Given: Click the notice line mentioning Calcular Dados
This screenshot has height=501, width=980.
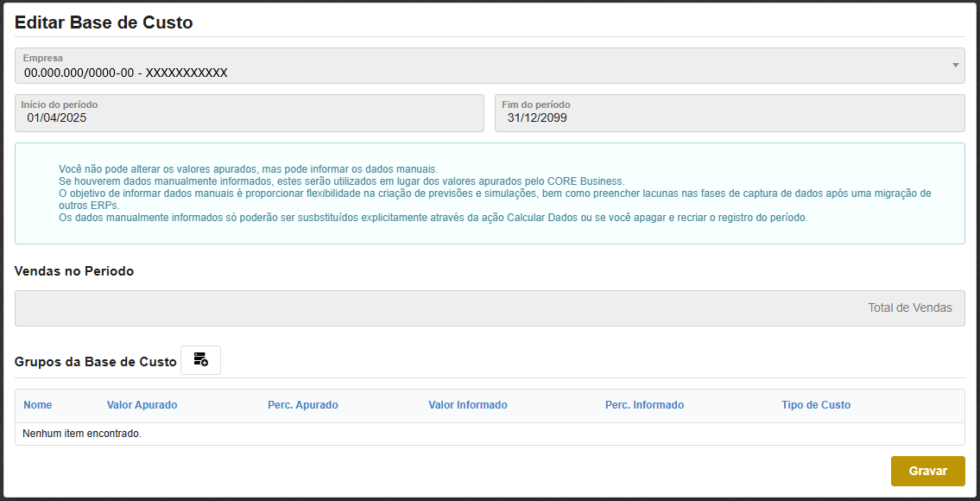Looking at the screenshot, I should pyautogui.click(x=433, y=218).
